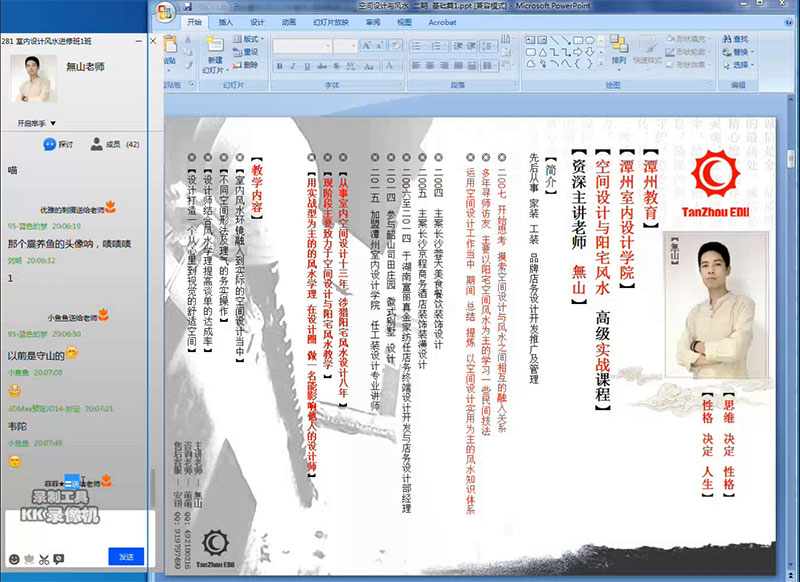Click the flower gift icon in chat toolbar

click(x=29, y=559)
